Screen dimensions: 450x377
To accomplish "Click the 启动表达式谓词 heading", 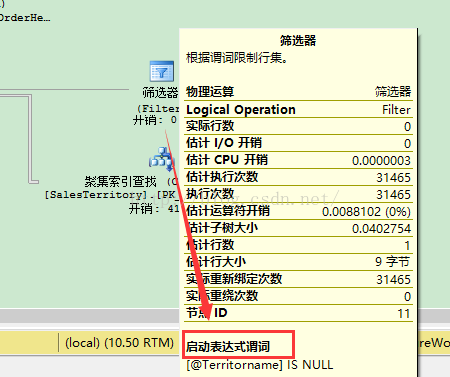I will click(228, 347).
